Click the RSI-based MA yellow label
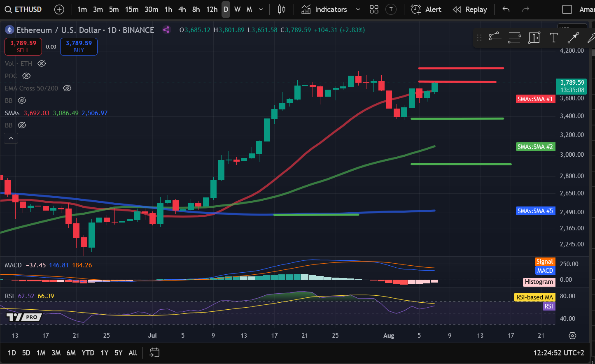Viewport: 595px width, 364px height. [534, 297]
